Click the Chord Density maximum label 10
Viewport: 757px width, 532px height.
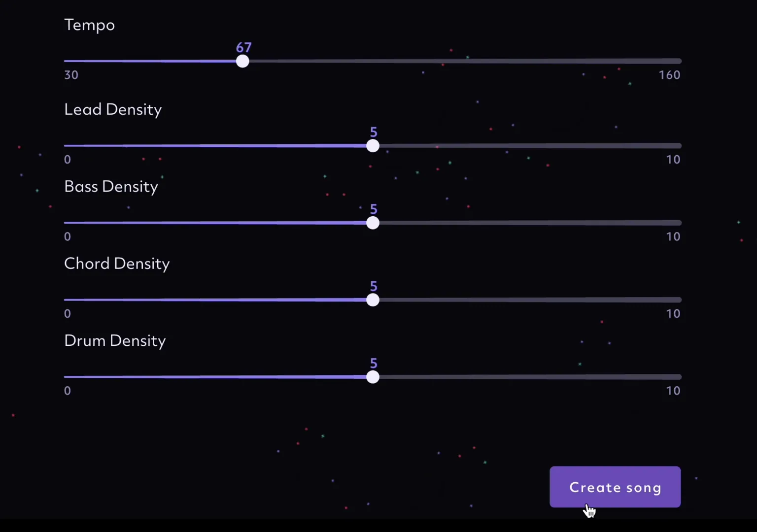pos(673,314)
